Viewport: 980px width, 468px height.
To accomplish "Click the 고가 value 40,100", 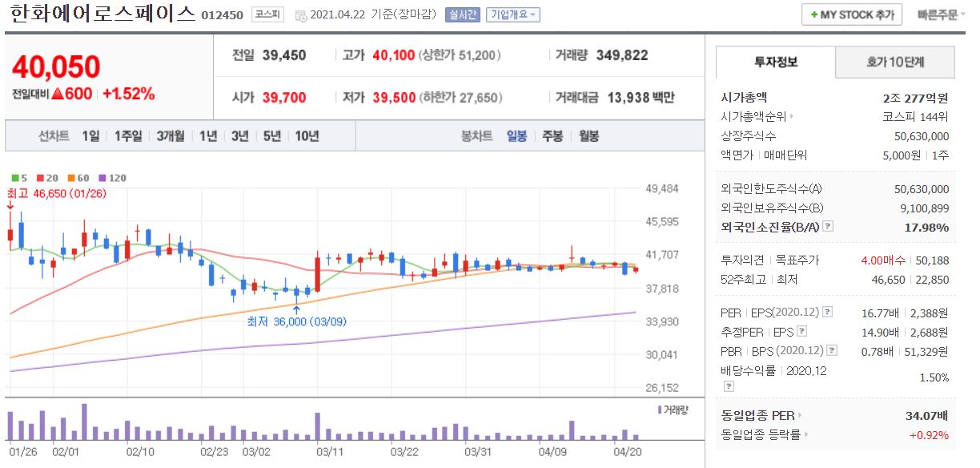I will point(394,55).
